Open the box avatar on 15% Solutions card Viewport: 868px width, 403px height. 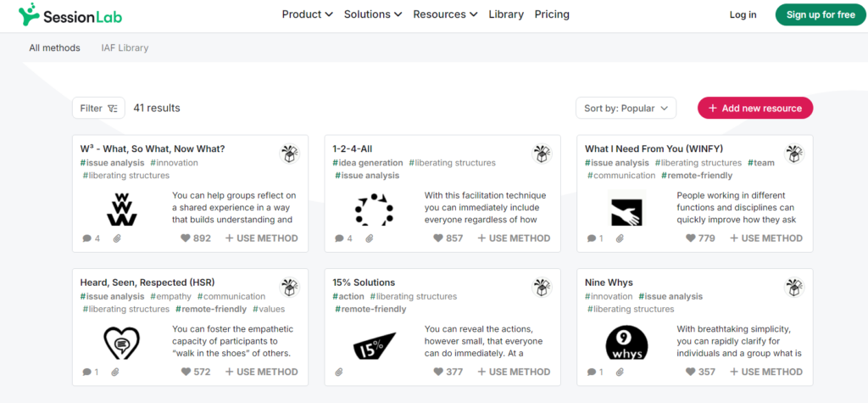(x=542, y=287)
